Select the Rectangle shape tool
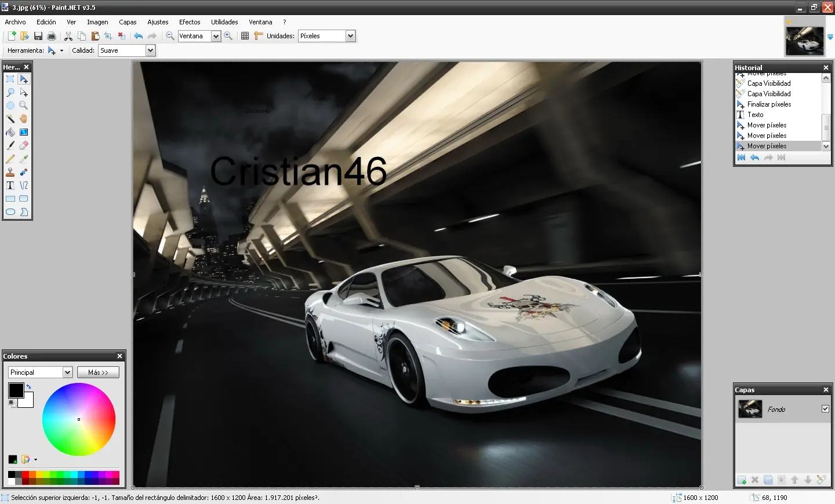The height and width of the screenshot is (504, 835). click(10, 199)
